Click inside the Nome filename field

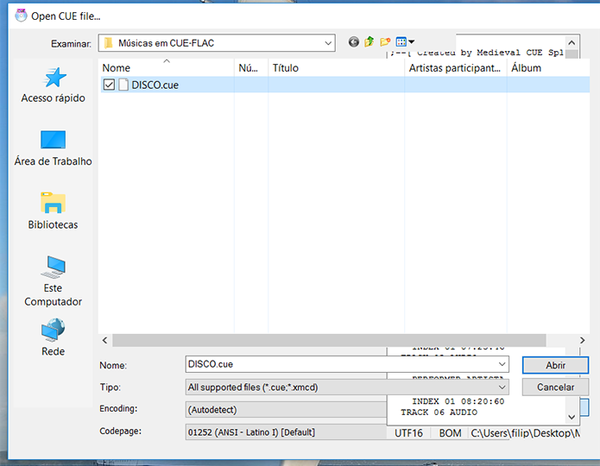point(347,364)
